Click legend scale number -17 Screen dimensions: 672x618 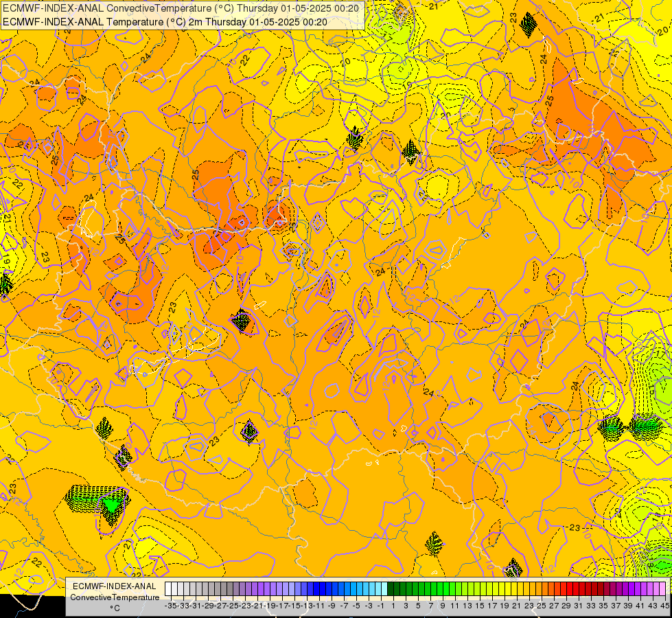[x=282, y=606]
